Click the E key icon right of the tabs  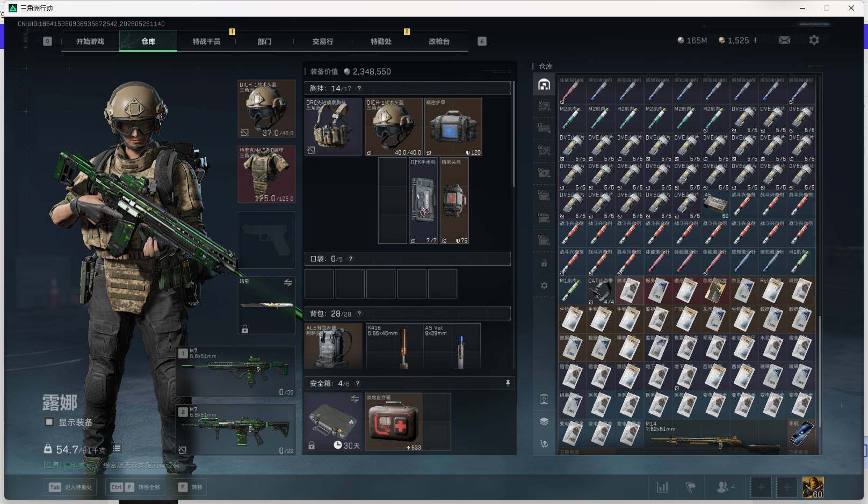482,41
